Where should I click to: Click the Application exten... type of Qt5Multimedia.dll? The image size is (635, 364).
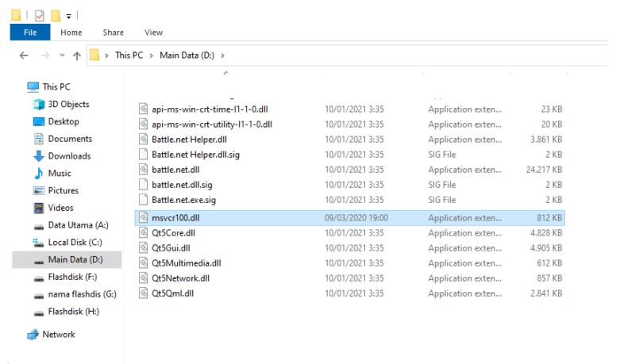click(465, 263)
